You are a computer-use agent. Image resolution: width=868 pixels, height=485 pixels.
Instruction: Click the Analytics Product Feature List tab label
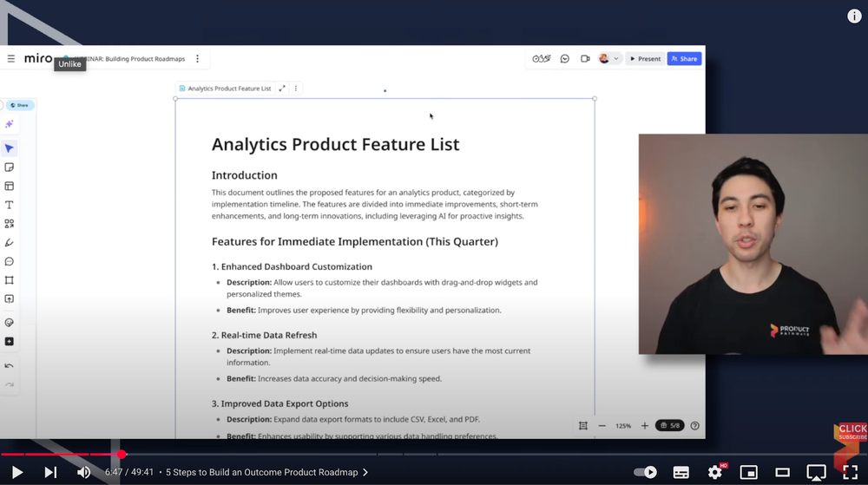tap(229, 88)
